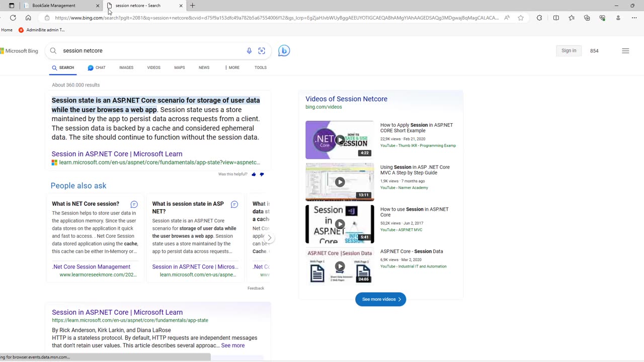Expand the MORE dropdown menu
This screenshot has height=362, width=644.
tap(232, 67)
